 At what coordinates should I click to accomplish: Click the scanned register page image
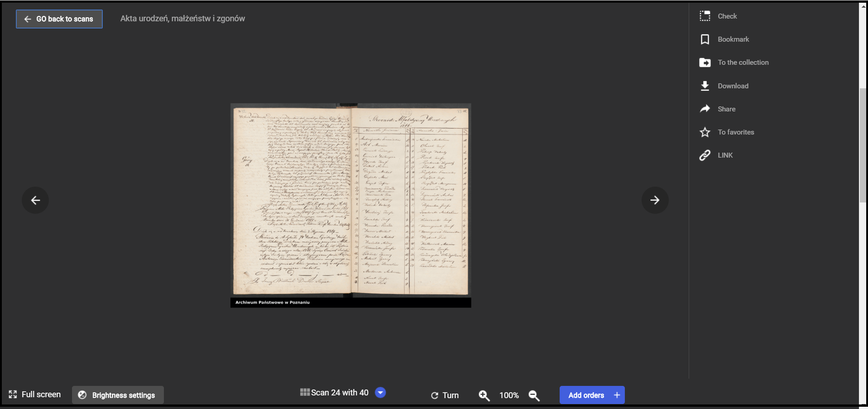350,199
